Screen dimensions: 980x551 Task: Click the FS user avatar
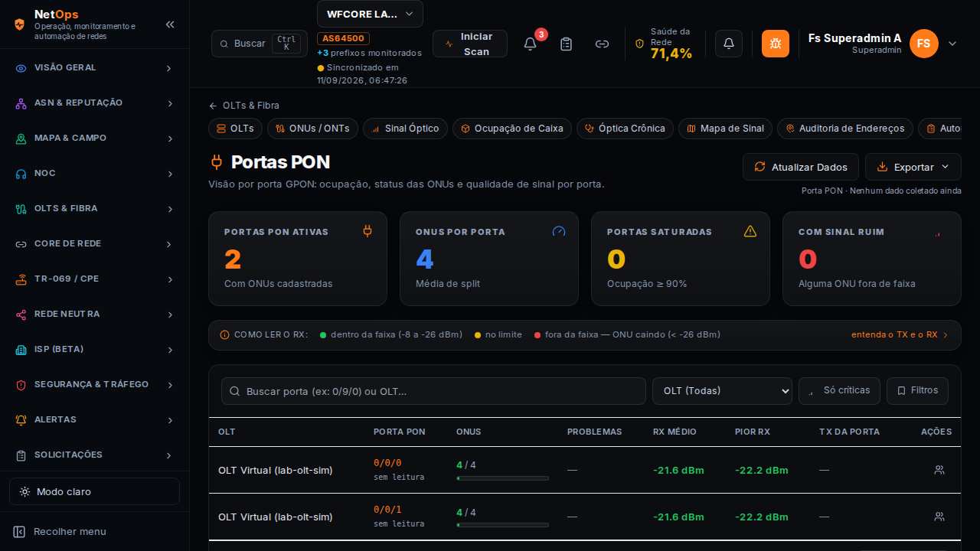[924, 44]
